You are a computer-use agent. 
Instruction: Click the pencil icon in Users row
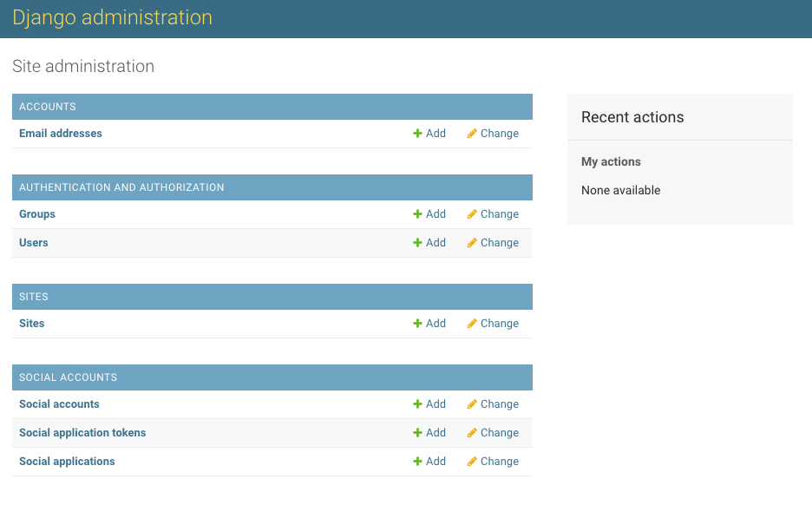click(x=472, y=243)
